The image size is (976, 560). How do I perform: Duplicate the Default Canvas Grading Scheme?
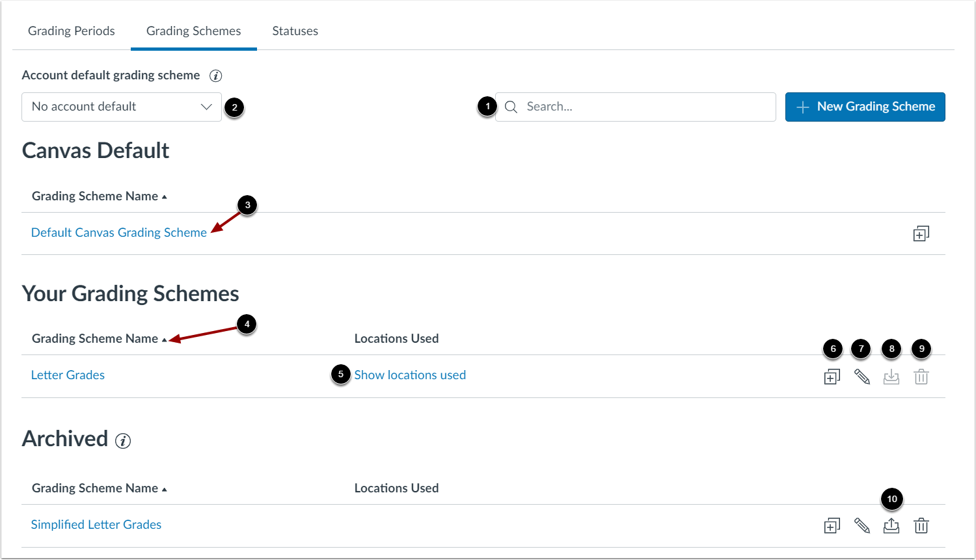click(921, 233)
